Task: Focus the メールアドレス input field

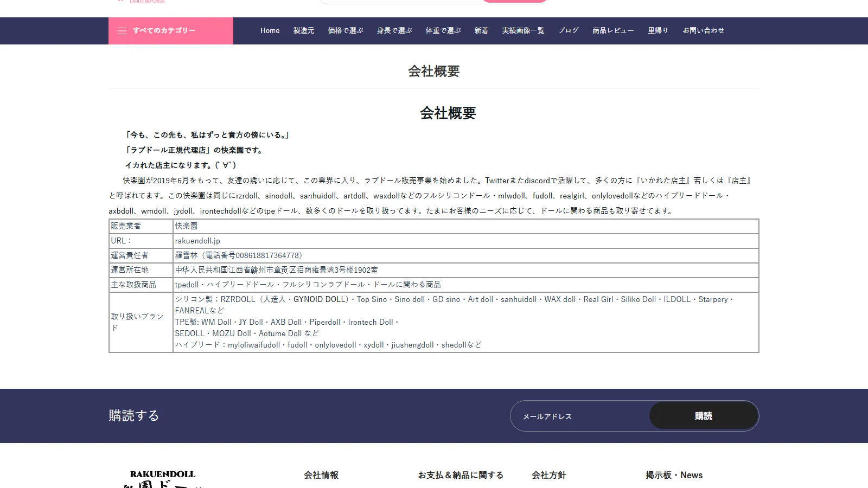Action: 580,416
